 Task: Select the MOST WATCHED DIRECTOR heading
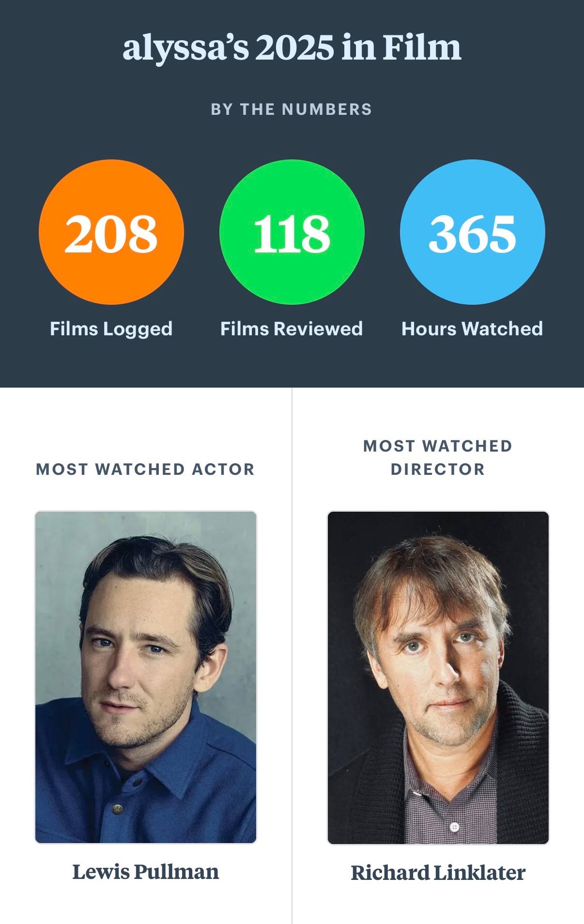[438, 457]
